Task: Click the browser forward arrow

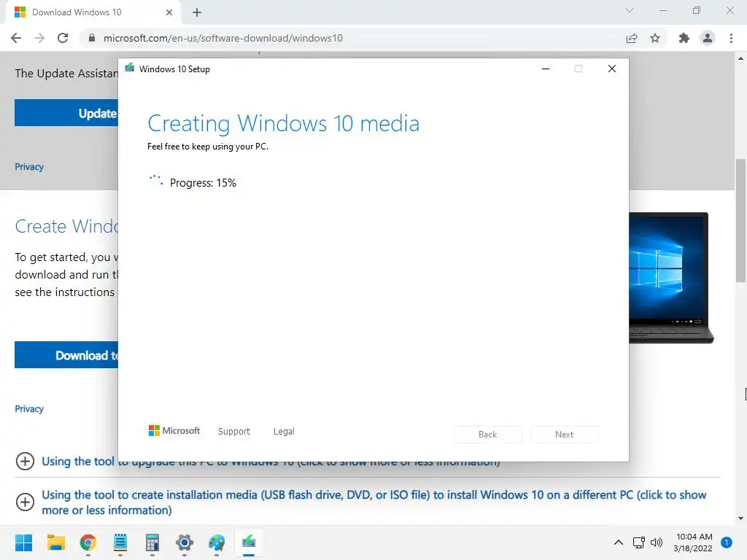Action: [39, 38]
